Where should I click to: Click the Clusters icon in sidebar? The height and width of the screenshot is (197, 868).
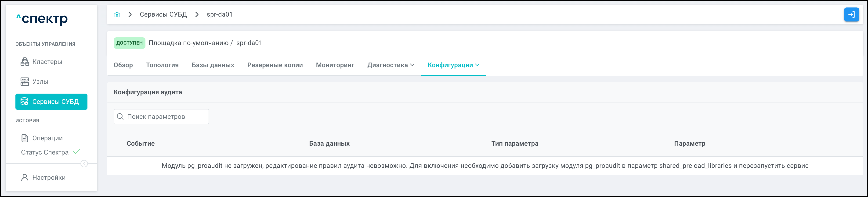(x=25, y=62)
